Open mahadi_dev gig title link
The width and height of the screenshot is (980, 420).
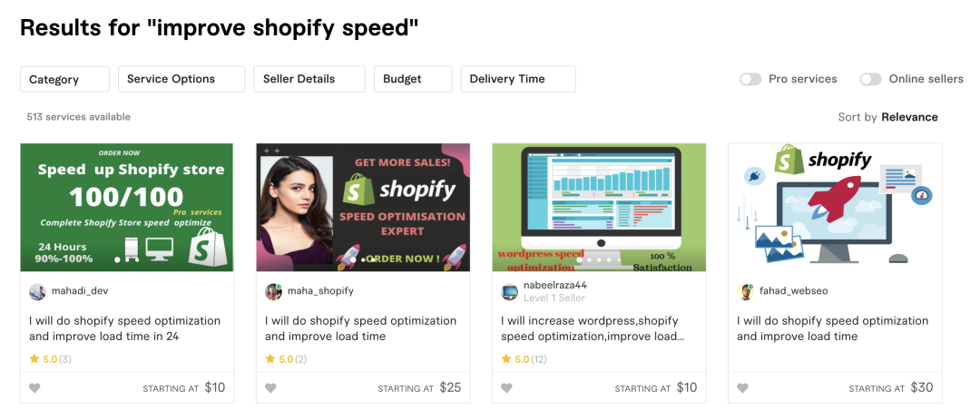coord(124,328)
